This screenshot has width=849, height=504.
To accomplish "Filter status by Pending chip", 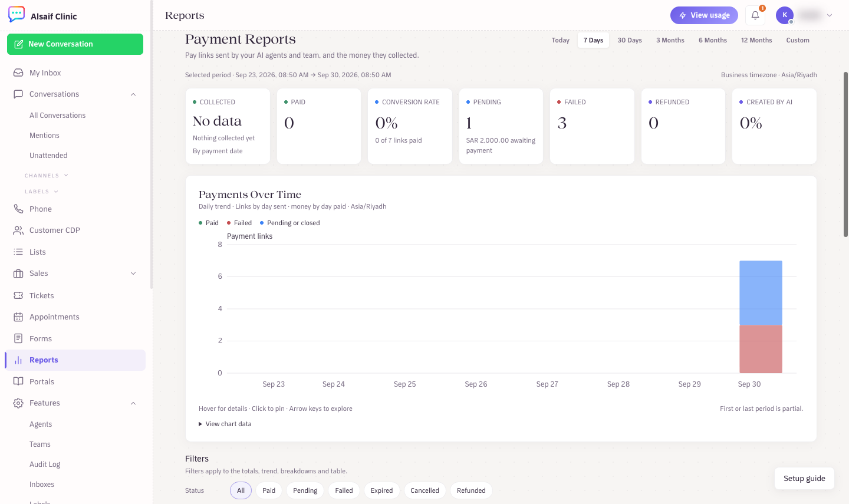I will pyautogui.click(x=305, y=490).
